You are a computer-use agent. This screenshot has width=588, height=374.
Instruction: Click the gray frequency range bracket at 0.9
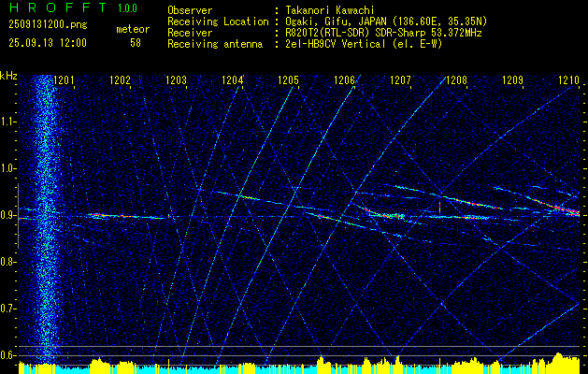point(18,216)
